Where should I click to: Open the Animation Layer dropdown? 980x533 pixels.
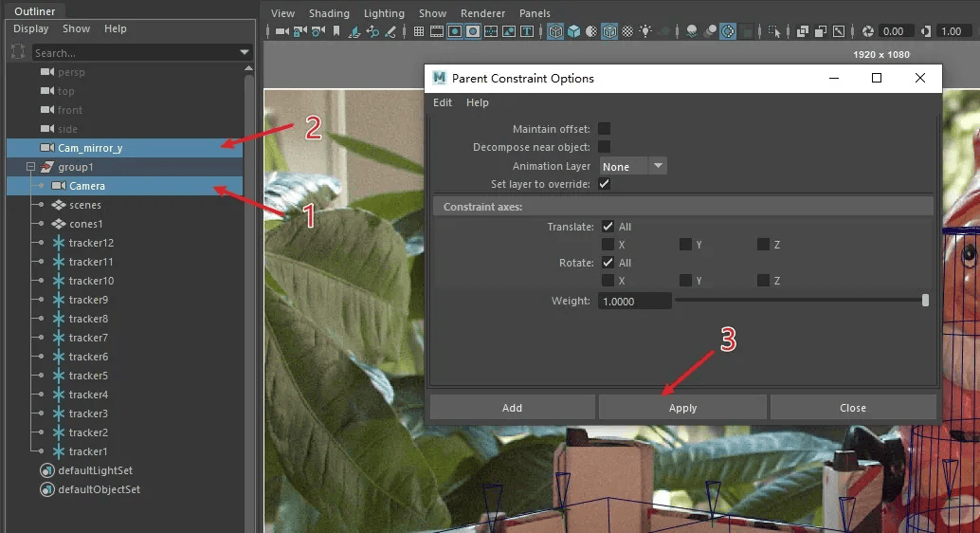point(633,166)
